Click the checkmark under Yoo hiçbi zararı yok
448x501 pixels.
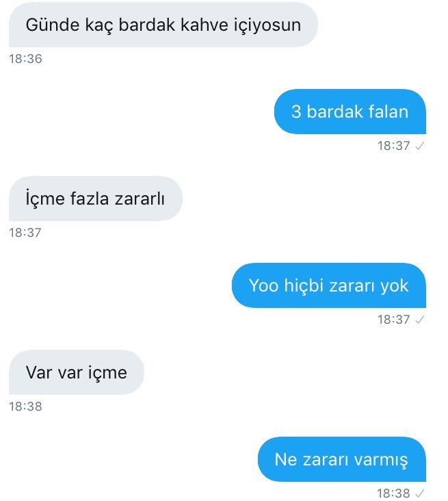[x=419, y=320]
